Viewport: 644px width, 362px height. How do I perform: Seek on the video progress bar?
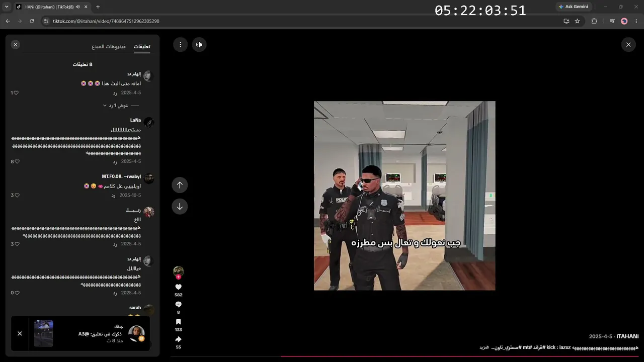pos(405,356)
